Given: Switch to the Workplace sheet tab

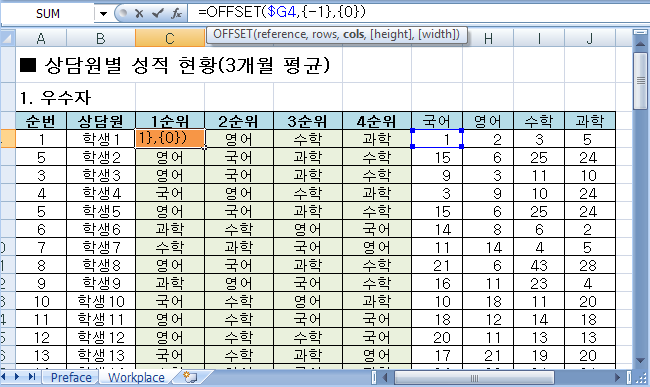Looking at the screenshot, I should pyautogui.click(x=136, y=377).
